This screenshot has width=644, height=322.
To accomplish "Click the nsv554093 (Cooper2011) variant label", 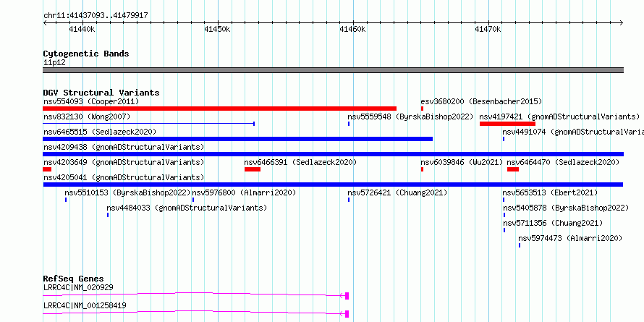I will pos(91,101).
